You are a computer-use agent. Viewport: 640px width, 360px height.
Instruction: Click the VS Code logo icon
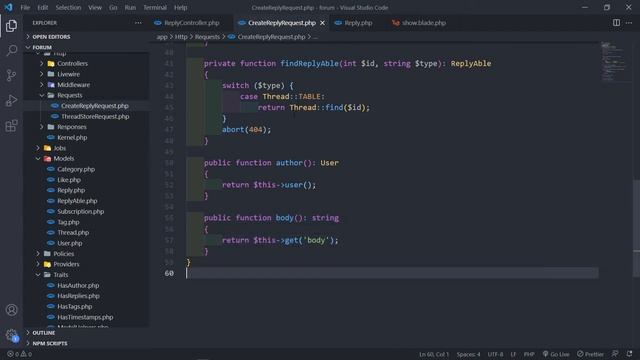9,7
